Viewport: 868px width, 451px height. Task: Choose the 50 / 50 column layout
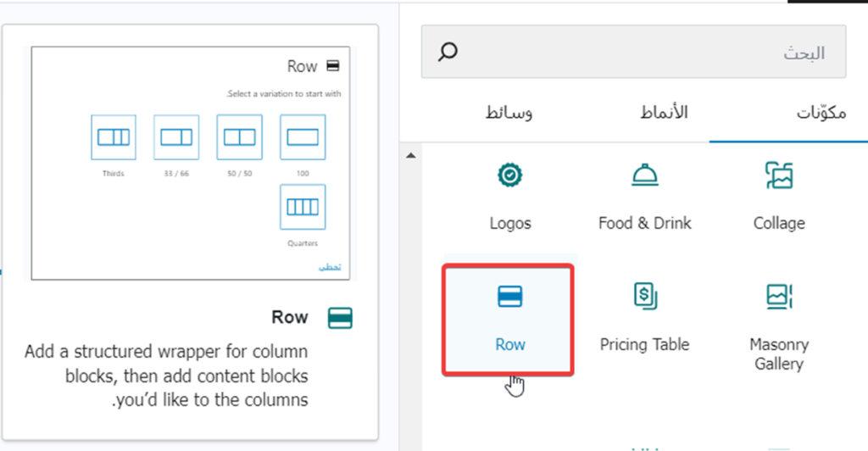pos(239,137)
